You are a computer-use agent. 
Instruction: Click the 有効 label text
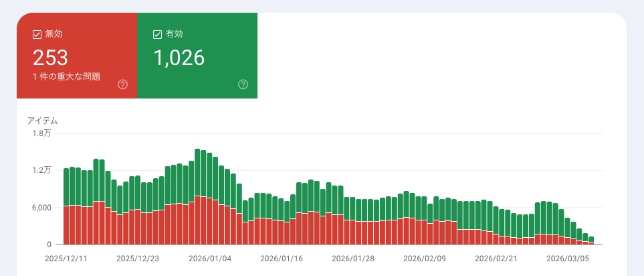[174, 34]
